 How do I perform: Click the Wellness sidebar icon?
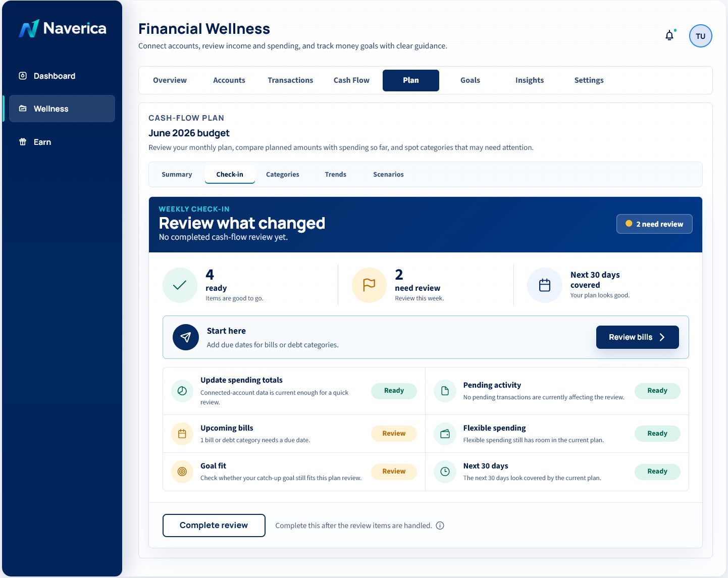(23, 109)
